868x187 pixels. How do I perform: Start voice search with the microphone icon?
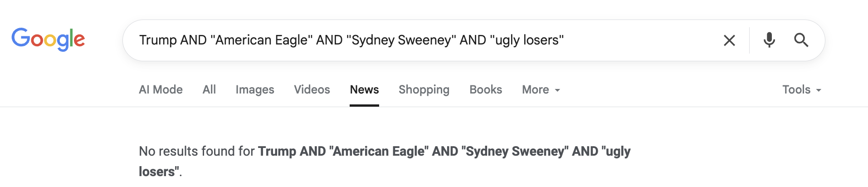point(769,40)
